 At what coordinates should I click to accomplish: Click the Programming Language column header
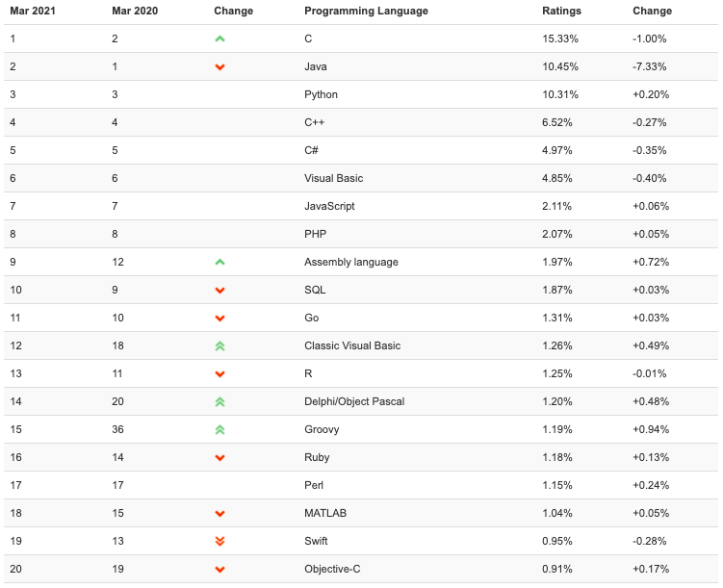pyautogui.click(x=366, y=11)
